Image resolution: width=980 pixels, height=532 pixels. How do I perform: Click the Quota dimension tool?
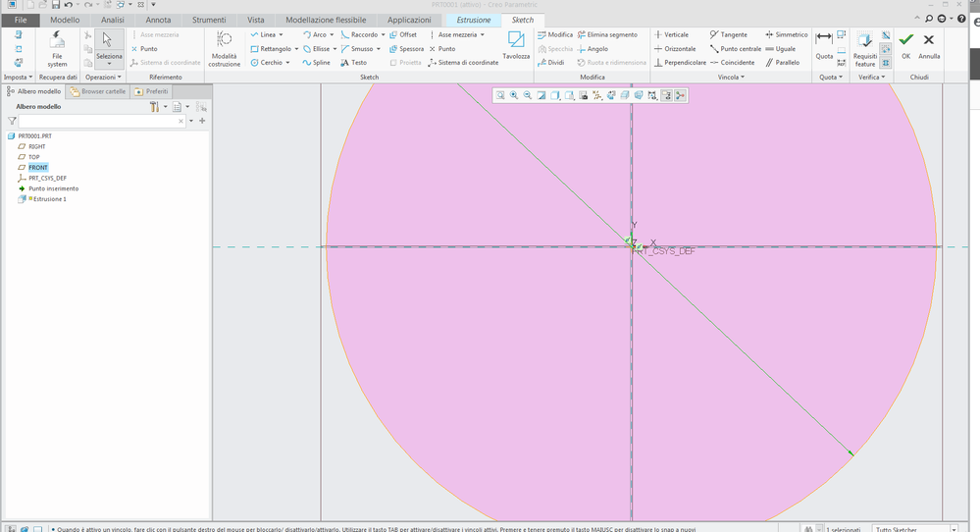(x=824, y=45)
